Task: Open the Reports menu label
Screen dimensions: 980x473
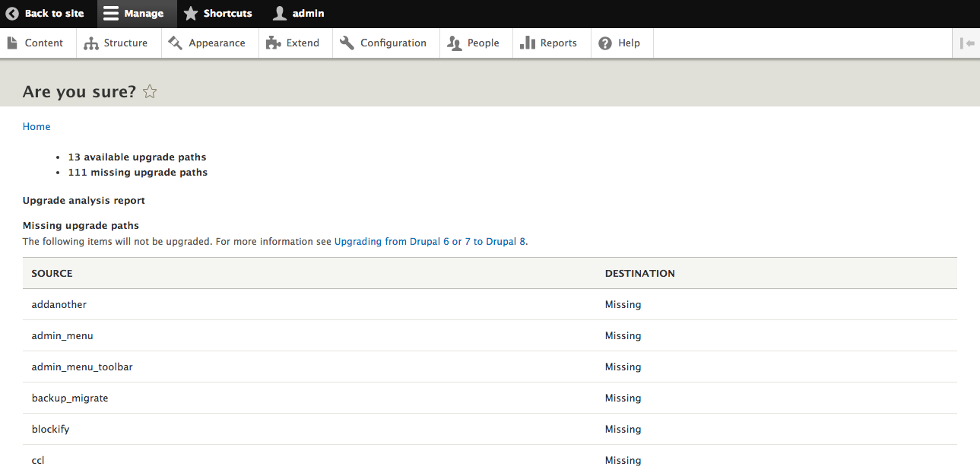Action: tap(558, 43)
